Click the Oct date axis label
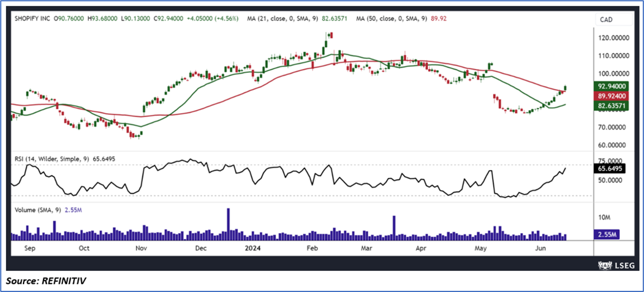 [x=84, y=248]
